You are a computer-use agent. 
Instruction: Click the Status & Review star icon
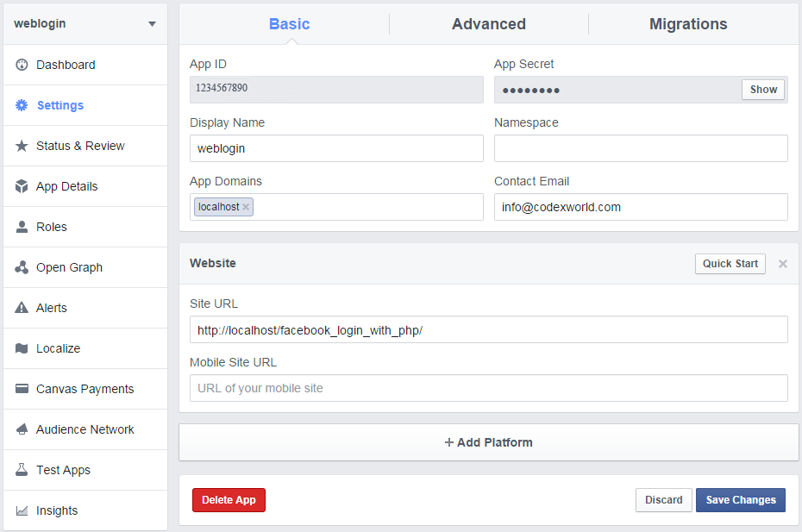[22, 146]
